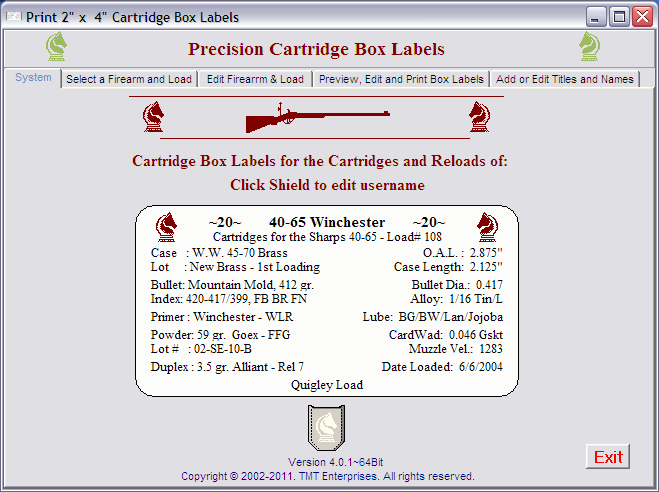Viewport: 659px width, 492px height.
Task: Click the Quigley Load text on the label
Action: [325, 384]
